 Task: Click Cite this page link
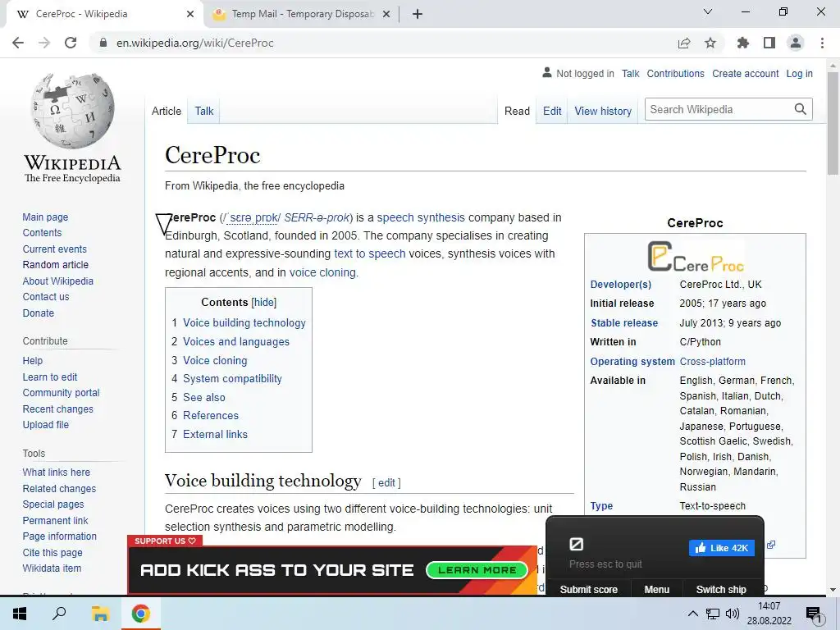pyautogui.click(x=52, y=552)
